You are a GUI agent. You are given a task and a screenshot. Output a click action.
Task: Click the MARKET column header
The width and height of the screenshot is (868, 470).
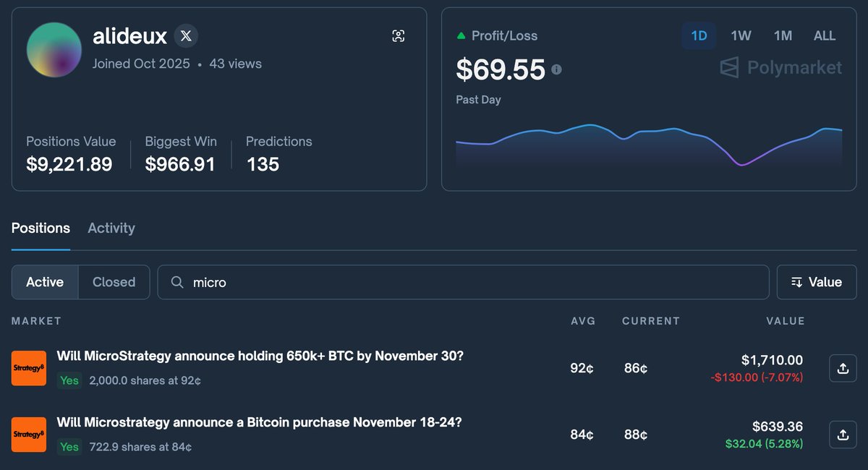(x=36, y=321)
